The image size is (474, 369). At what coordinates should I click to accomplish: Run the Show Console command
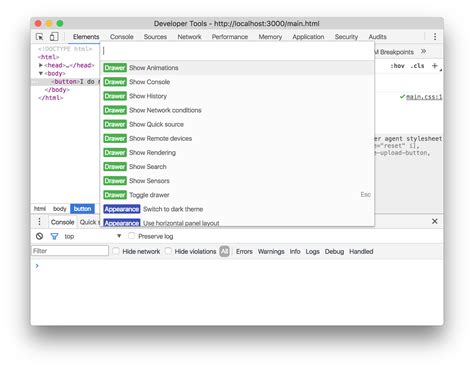coord(237,82)
